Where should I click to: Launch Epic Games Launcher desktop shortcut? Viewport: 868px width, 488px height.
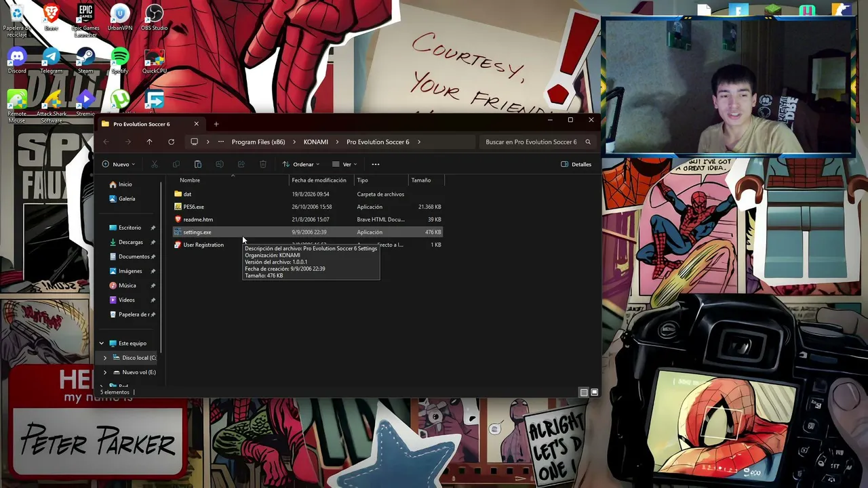point(85,20)
